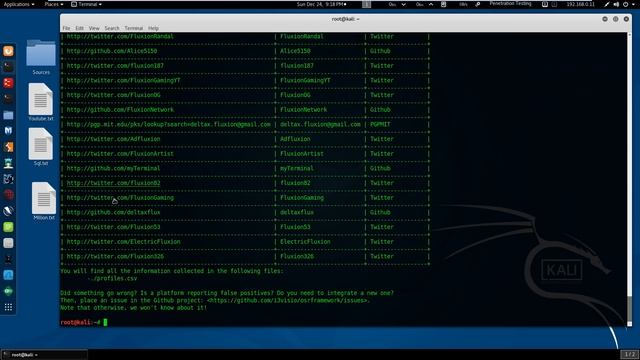Open the Places menu in the top bar
640x360 pixels.
point(53,4)
